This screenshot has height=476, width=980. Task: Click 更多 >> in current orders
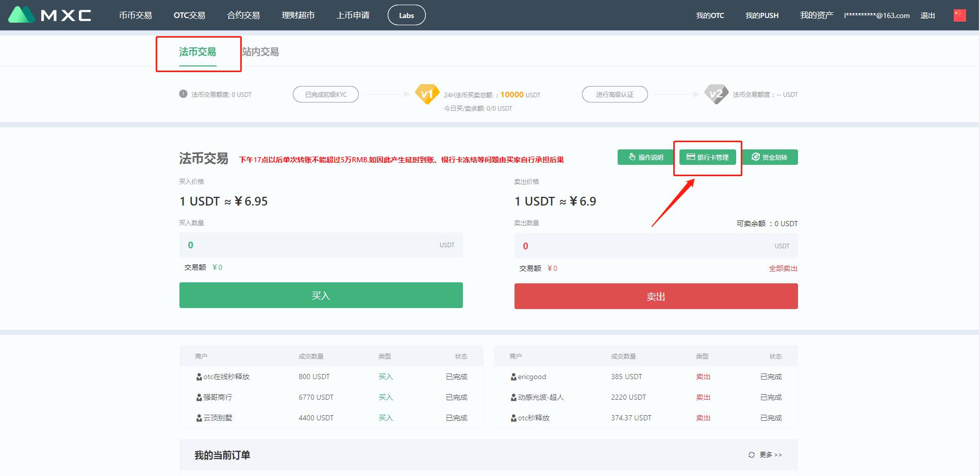click(771, 455)
